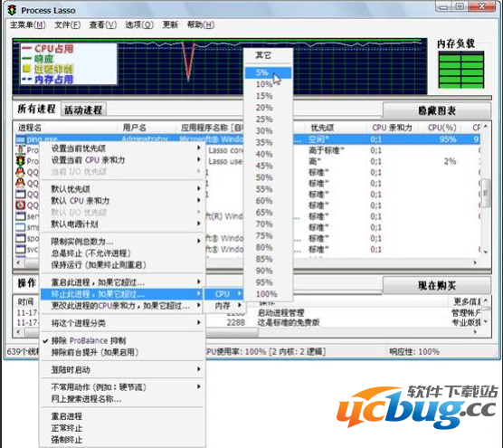Click the Process Lasso title bar icon
Image resolution: width=503 pixels, height=448 pixels.
point(12,10)
